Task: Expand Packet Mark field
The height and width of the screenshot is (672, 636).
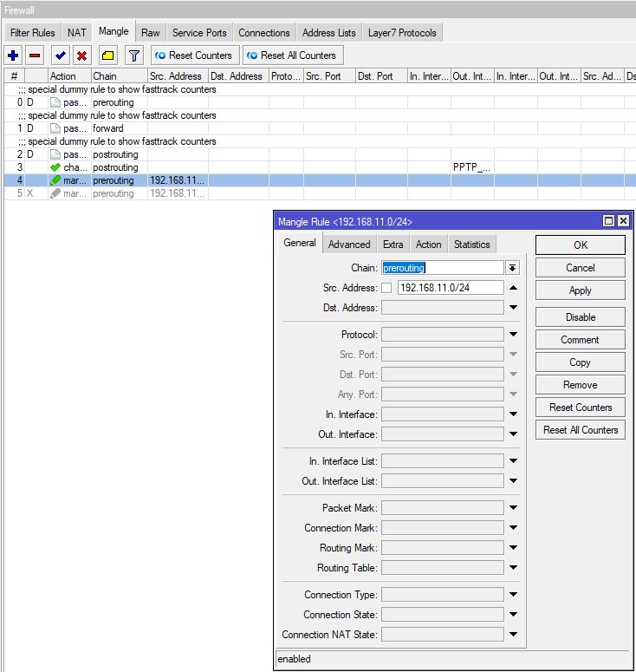Action: 513,508
